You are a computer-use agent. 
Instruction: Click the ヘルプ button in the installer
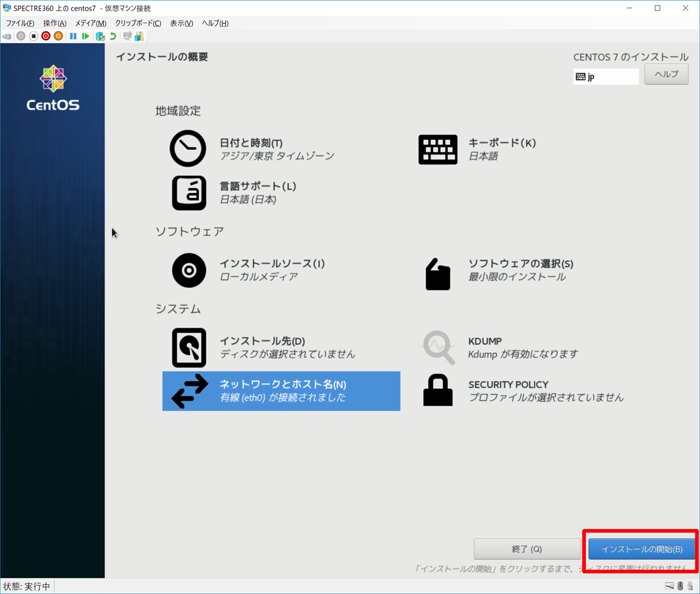pos(667,74)
